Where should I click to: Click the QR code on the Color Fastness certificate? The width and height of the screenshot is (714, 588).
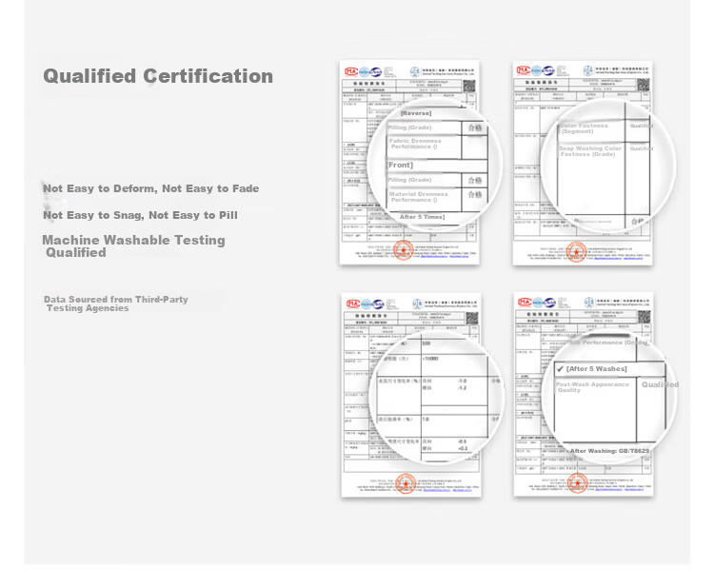643,85
